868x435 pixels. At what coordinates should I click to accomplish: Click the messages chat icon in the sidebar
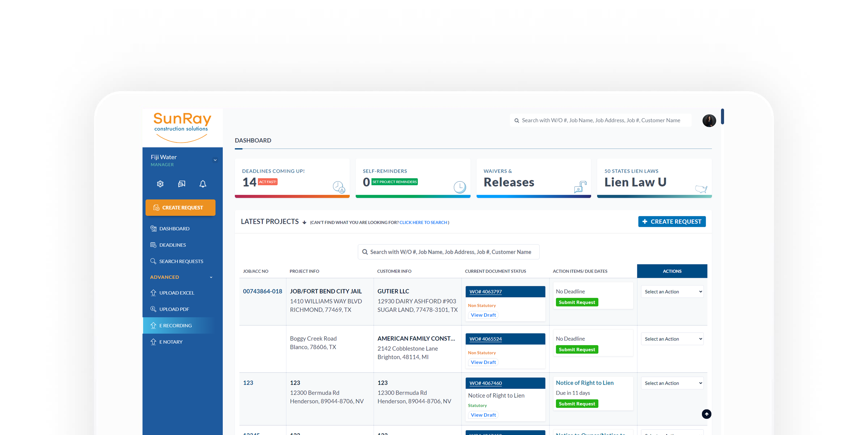click(182, 184)
